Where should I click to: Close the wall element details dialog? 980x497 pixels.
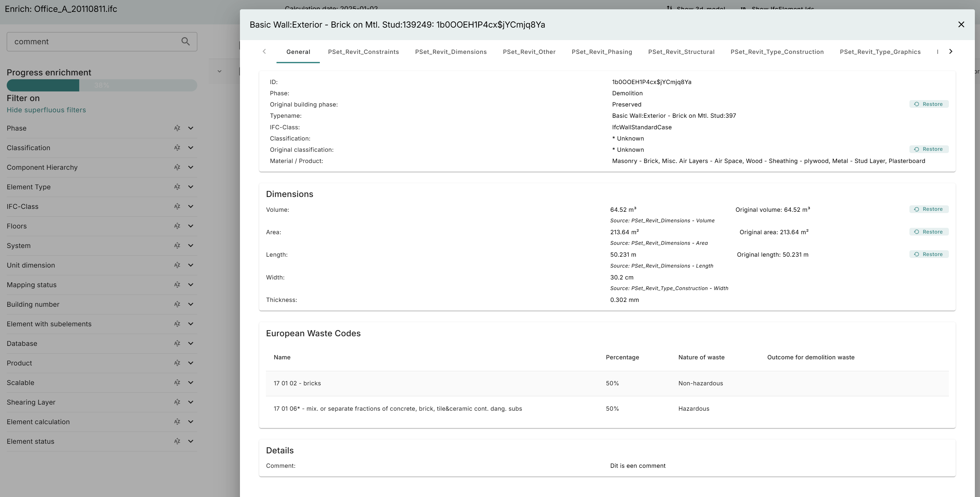coord(961,25)
